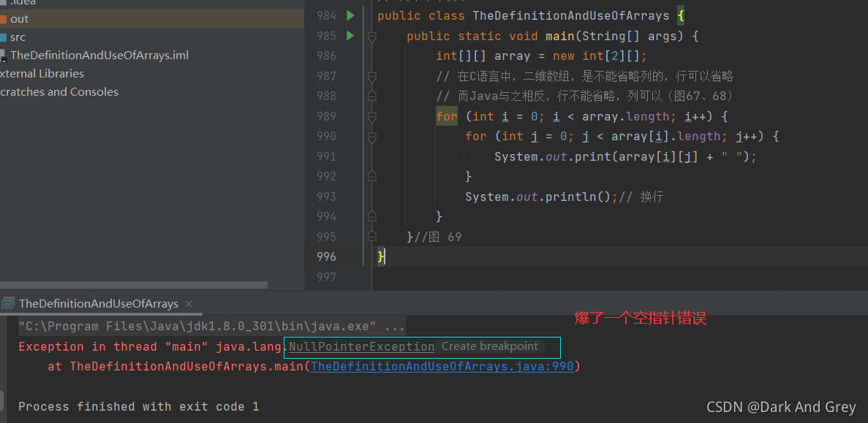Image resolution: width=868 pixels, height=423 pixels.
Task: Click fold end marker at line 994
Action: coord(372,216)
